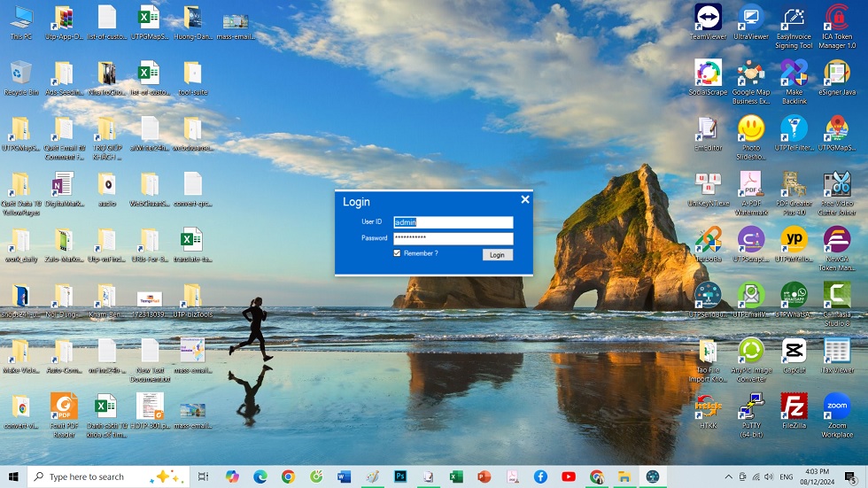
Task: Expand the hidden system tray icons
Action: pyautogui.click(x=729, y=476)
